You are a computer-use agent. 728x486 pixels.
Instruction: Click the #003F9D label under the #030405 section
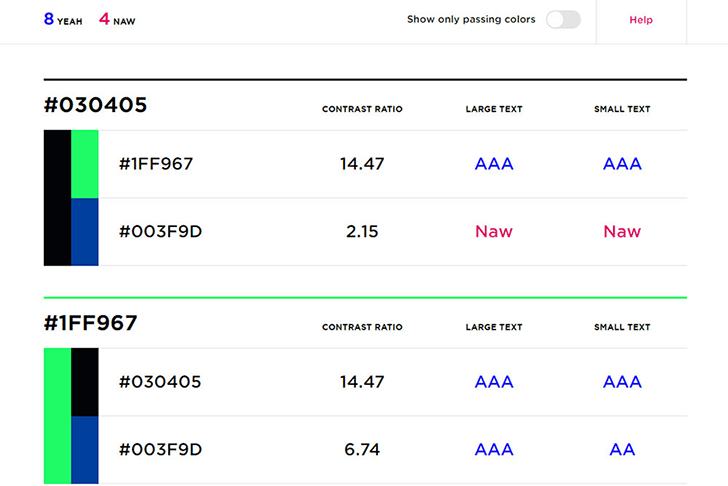160,231
